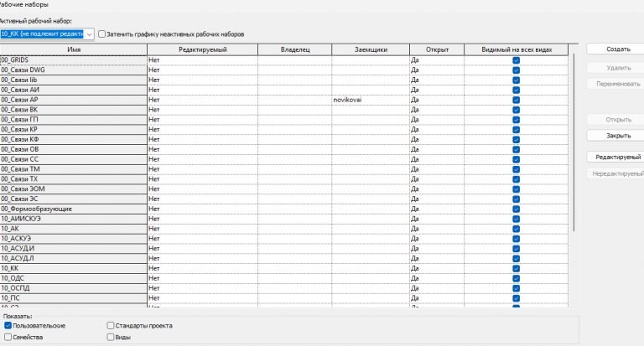This screenshot has height=346, width=644.
Task: Click the Заемщики column header
Action: [x=371, y=49]
